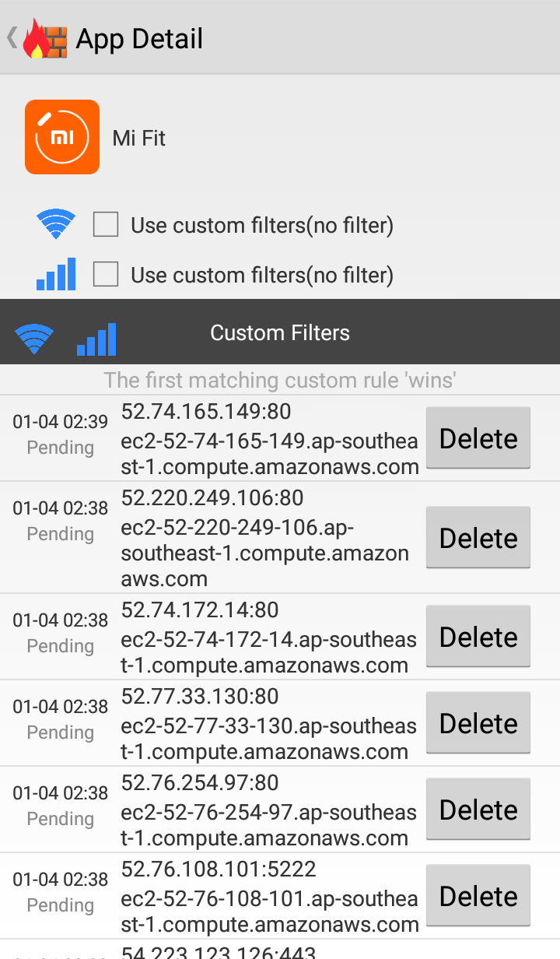The height and width of the screenshot is (959, 560).
Task: Open the Custom Filters header label
Action: (280, 333)
